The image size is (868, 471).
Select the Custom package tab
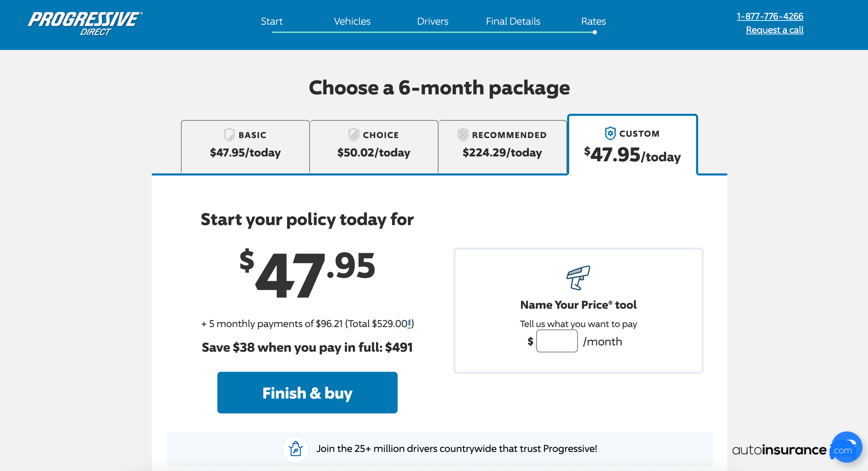(632, 145)
